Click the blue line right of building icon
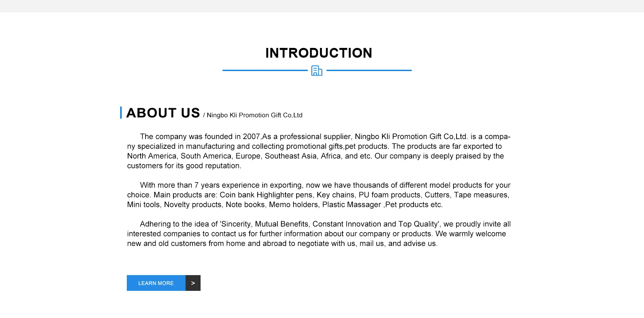 click(369, 70)
